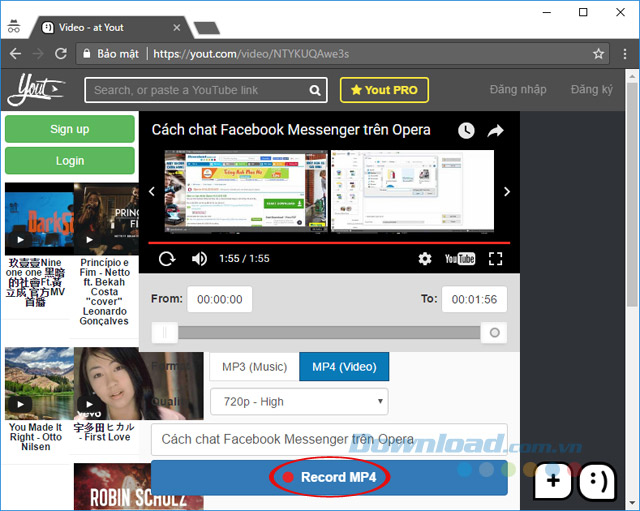Open a new tab with the tab button
640x511 pixels.
click(207, 28)
